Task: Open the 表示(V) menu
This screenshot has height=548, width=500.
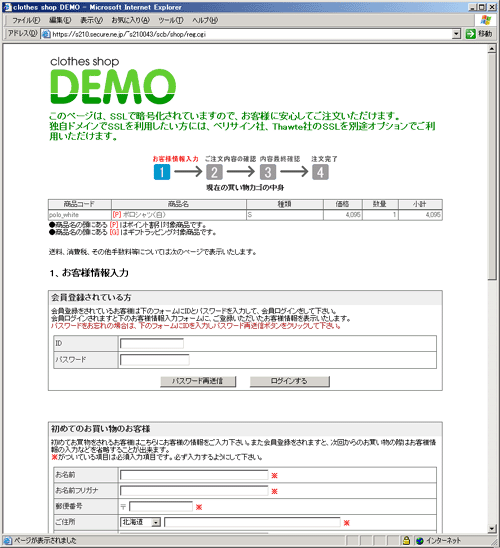Action: [x=91, y=20]
